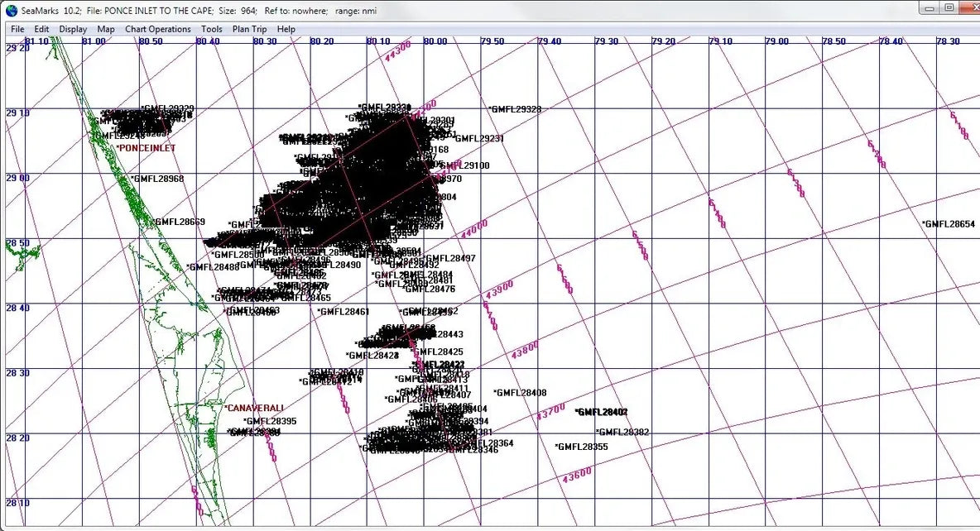Open the Display menu
The height and width of the screenshot is (531, 980).
tap(73, 29)
